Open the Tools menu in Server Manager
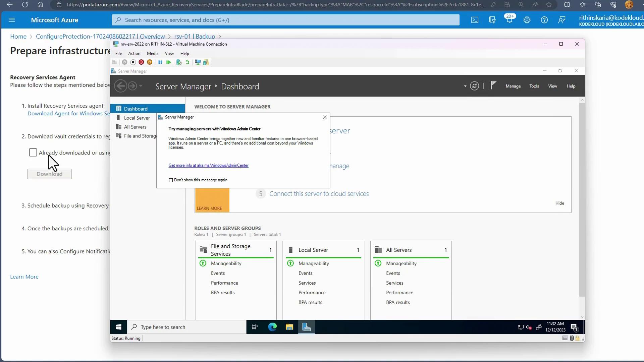Screen dimensions: 644x362 (534, 86)
